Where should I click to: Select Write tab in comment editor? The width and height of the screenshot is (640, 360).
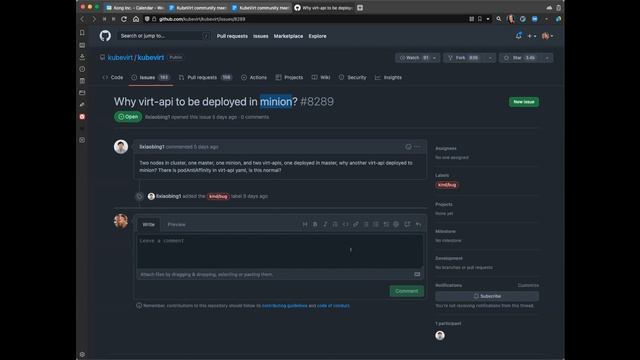[149, 224]
